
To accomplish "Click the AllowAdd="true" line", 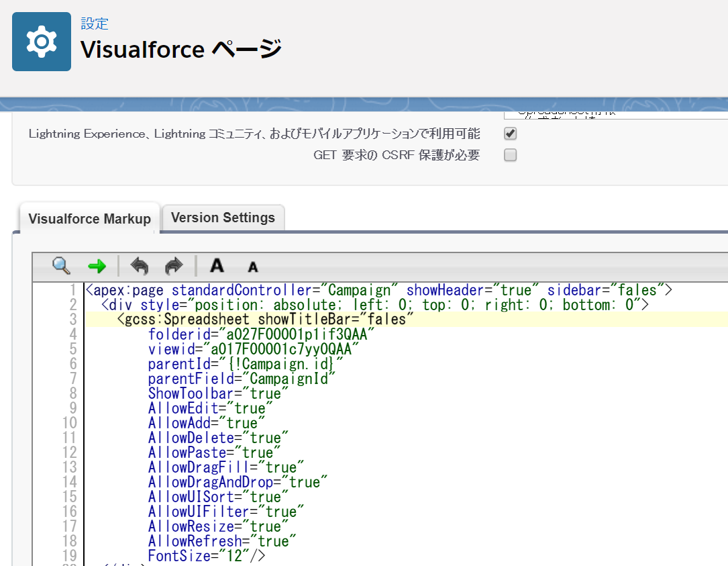I will pyautogui.click(x=207, y=424).
